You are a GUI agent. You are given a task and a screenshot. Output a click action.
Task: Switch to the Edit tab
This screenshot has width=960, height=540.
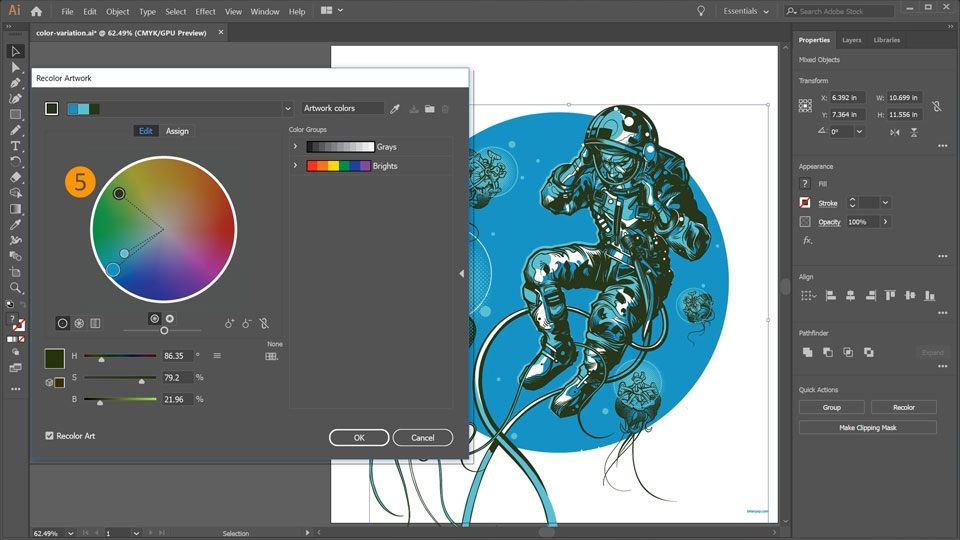click(x=146, y=131)
